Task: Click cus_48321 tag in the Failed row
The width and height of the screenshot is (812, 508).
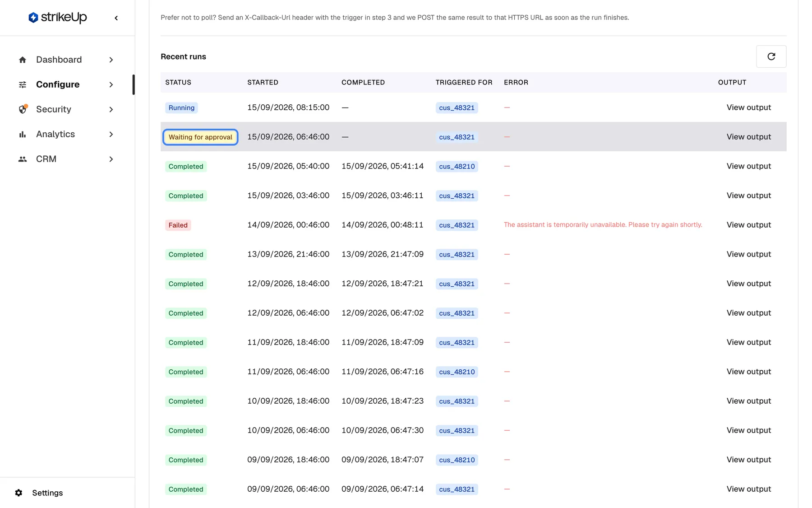Action: click(x=457, y=225)
